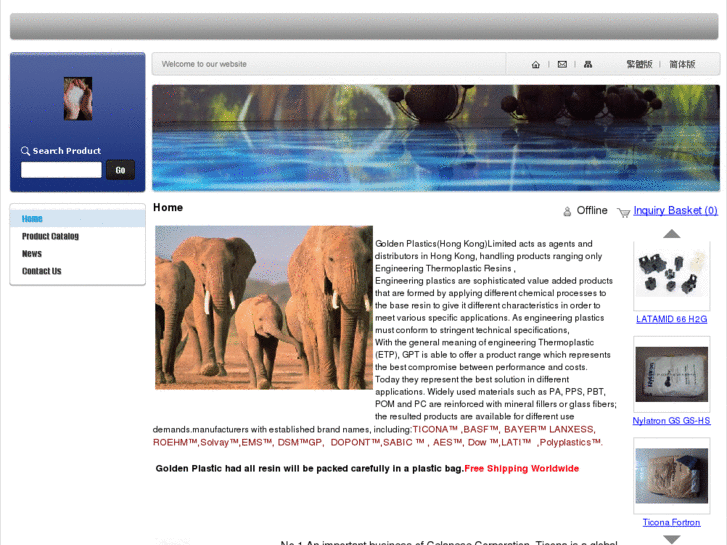
Task: Click the Go search button
Action: (x=121, y=170)
